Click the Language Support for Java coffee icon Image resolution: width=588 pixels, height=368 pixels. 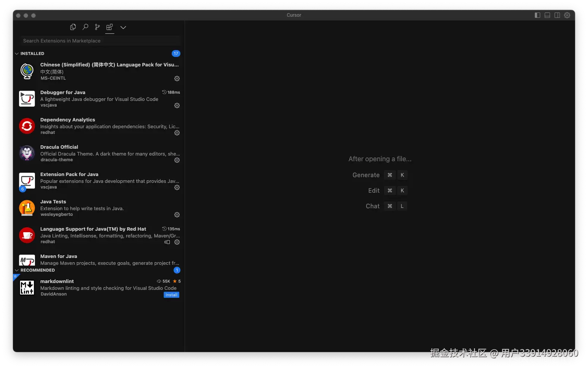(27, 235)
